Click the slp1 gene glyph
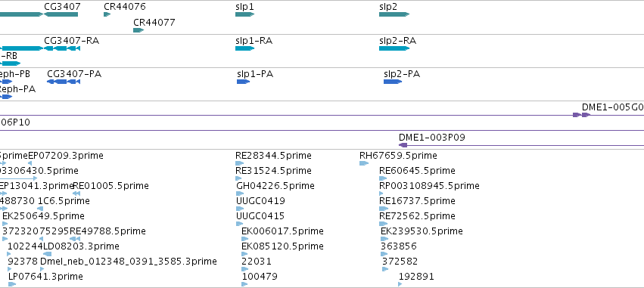Screen dimensions: 644x288 (x=244, y=14)
